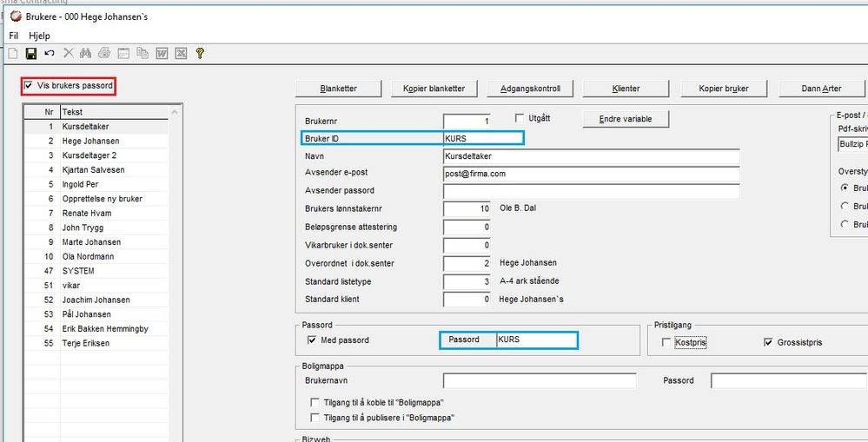
Task: Export to Word via W icon
Action: point(162,53)
